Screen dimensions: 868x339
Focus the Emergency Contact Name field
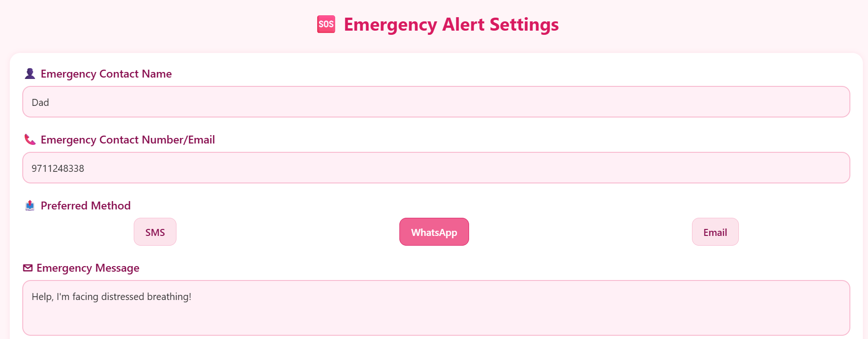tap(436, 102)
